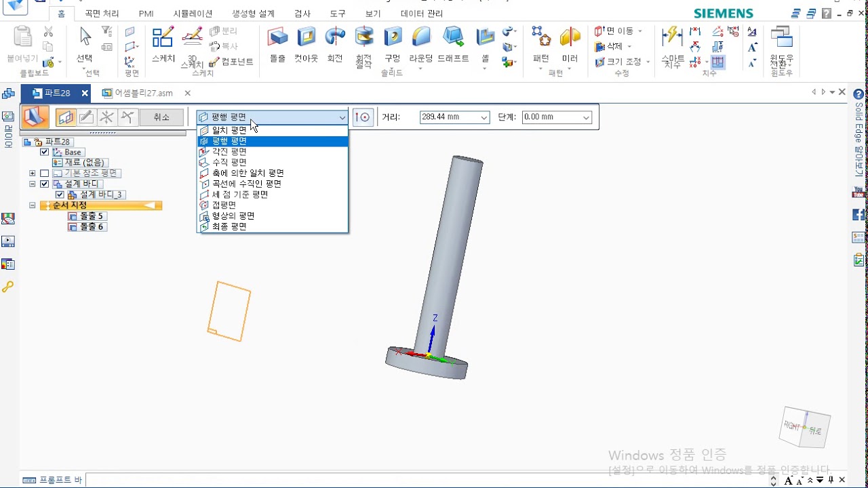
Task: Open the 삭제 dropdown arrow
Action: pyautogui.click(x=629, y=47)
